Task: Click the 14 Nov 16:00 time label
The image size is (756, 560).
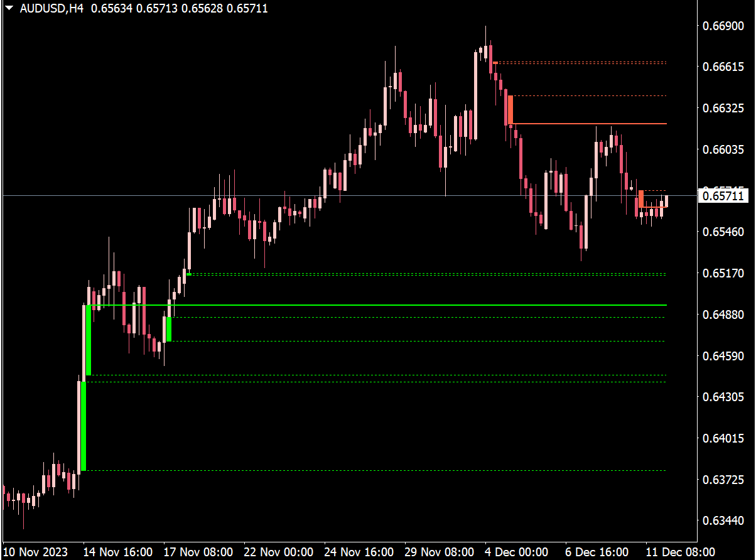Action: 119,551
